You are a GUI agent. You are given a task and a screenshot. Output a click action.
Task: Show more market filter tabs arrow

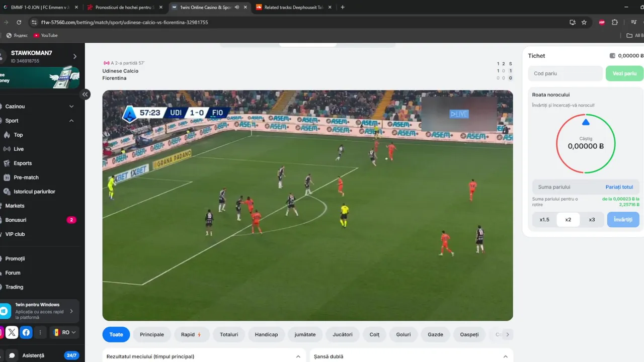pyautogui.click(x=508, y=334)
